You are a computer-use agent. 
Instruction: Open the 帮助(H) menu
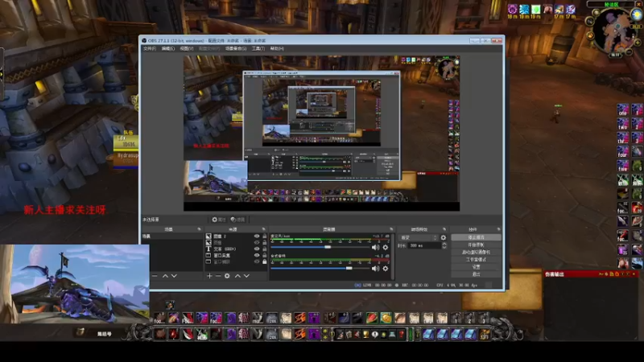pyautogui.click(x=277, y=48)
